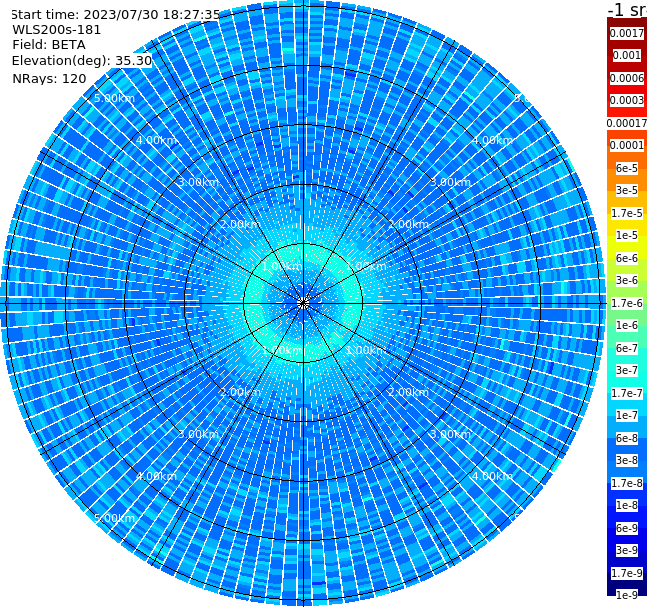This screenshot has width=647, height=607.
Task: Pick the yellow 1e-5 colorbar band
Action: point(627,235)
